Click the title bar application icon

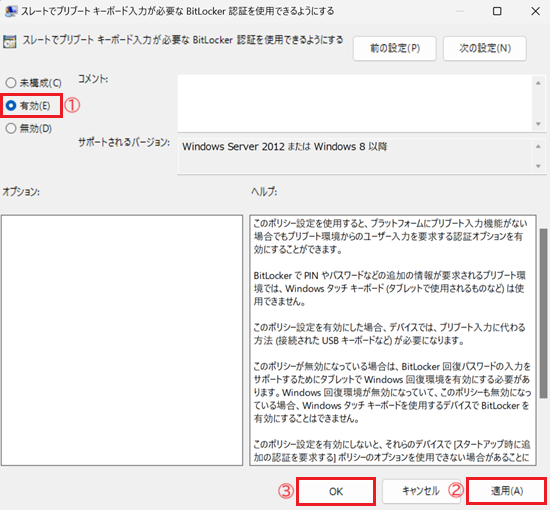[11, 11]
